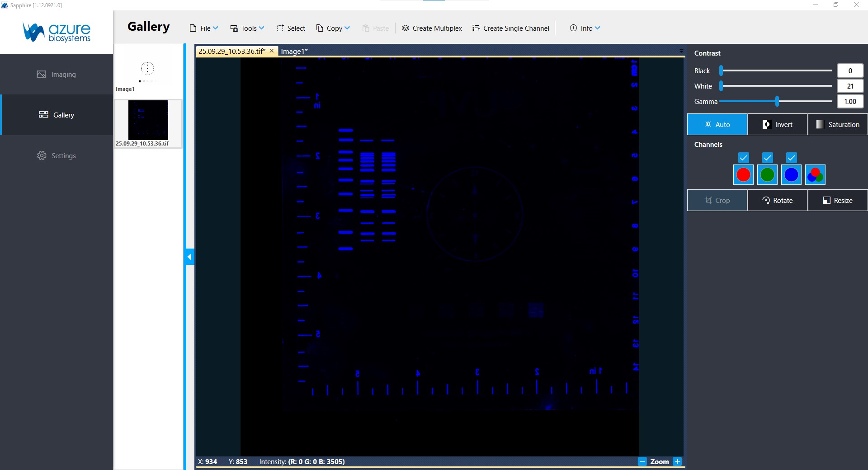The height and width of the screenshot is (470, 868).
Task: Click the Zoom in plus icon
Action: pyautogui.click(x=677, y=461)
